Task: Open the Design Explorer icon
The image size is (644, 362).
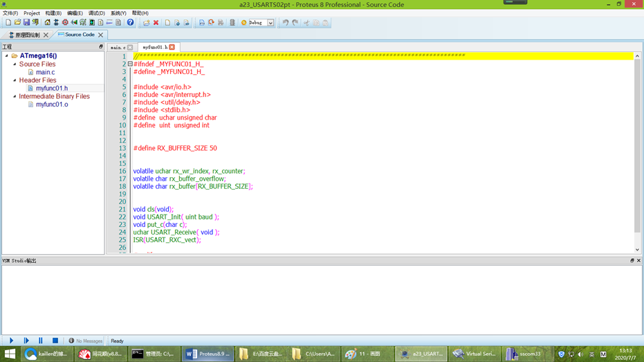Action: pyautogui.click(x=92, y=23)
